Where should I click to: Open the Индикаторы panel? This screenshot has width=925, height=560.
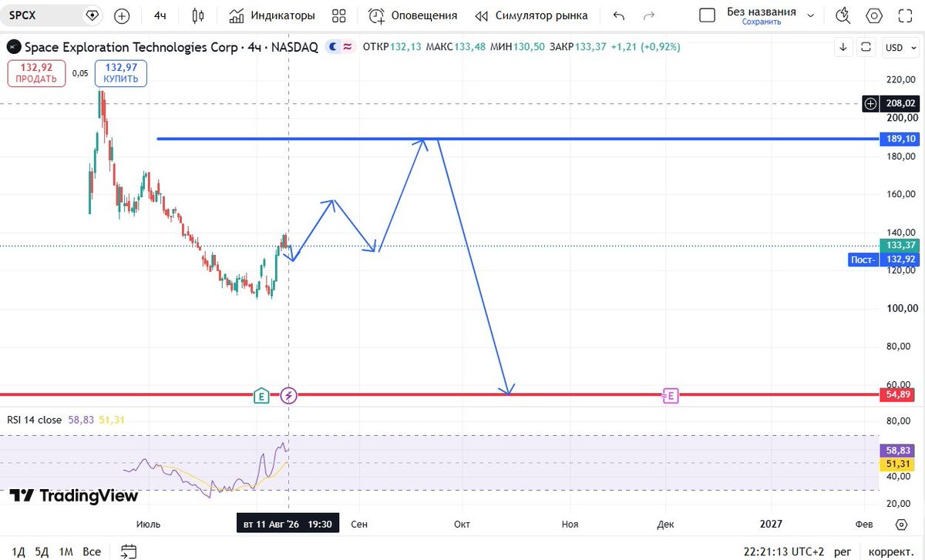[x=272, y=15]
